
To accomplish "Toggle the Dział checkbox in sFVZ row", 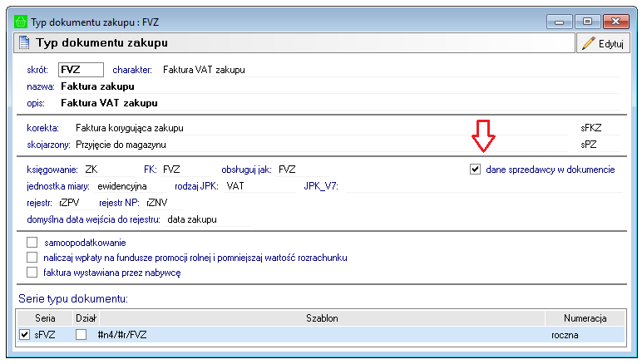I will tap(81, 334).
